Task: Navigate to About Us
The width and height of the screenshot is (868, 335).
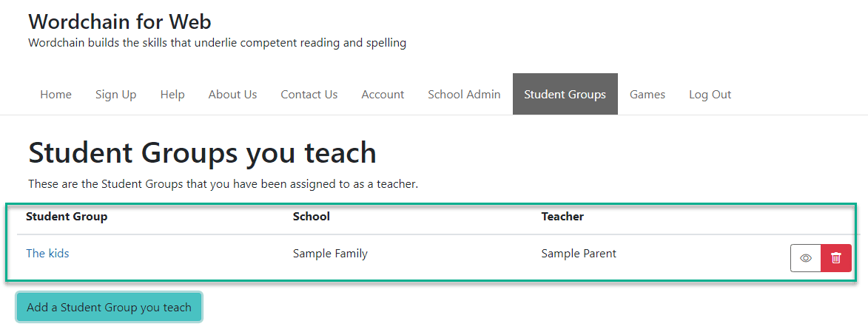Action: coord(232,95)
